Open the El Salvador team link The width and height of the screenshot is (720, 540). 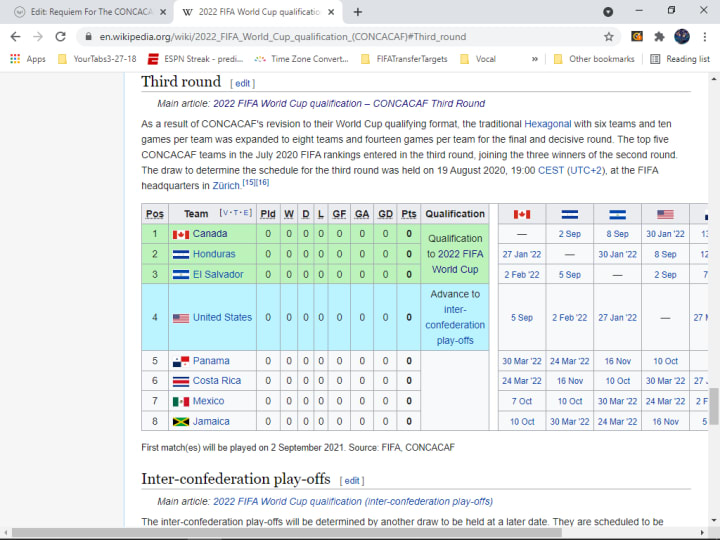[x=218, y=275]
